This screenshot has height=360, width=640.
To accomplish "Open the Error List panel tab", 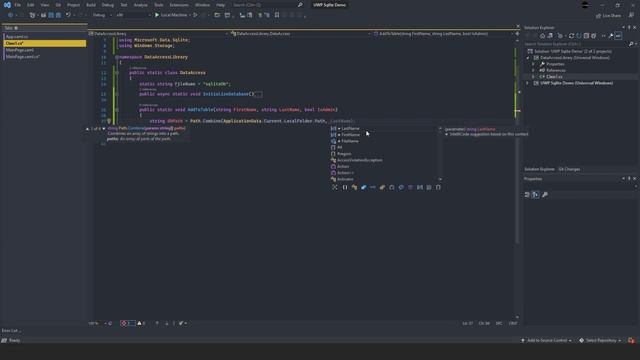I will (x=11, y=331).
